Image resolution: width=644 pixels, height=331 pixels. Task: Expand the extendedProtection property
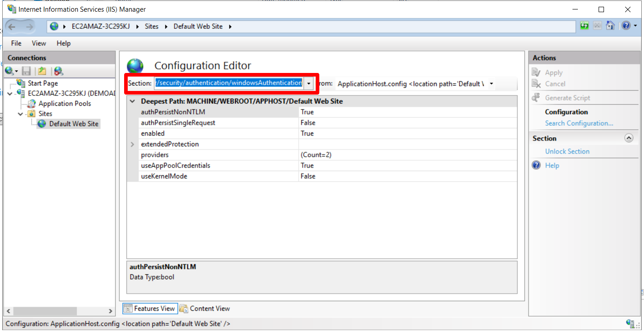click(x=132, y=144)
